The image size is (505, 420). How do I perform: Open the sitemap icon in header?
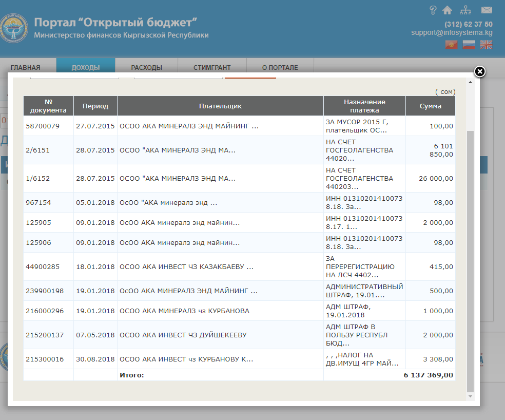tap(465, 10)
